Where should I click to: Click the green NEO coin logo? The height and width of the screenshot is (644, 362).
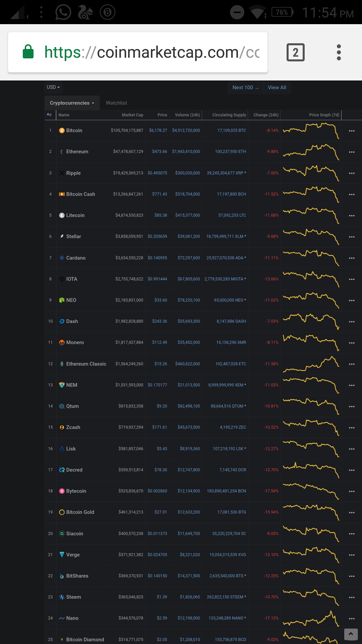62,300
